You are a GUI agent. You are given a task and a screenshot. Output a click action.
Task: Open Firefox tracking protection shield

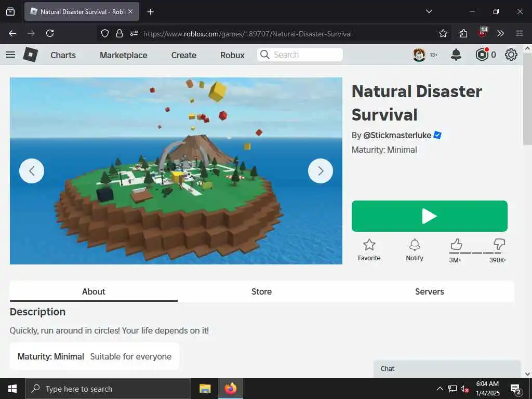pos(105,33)
